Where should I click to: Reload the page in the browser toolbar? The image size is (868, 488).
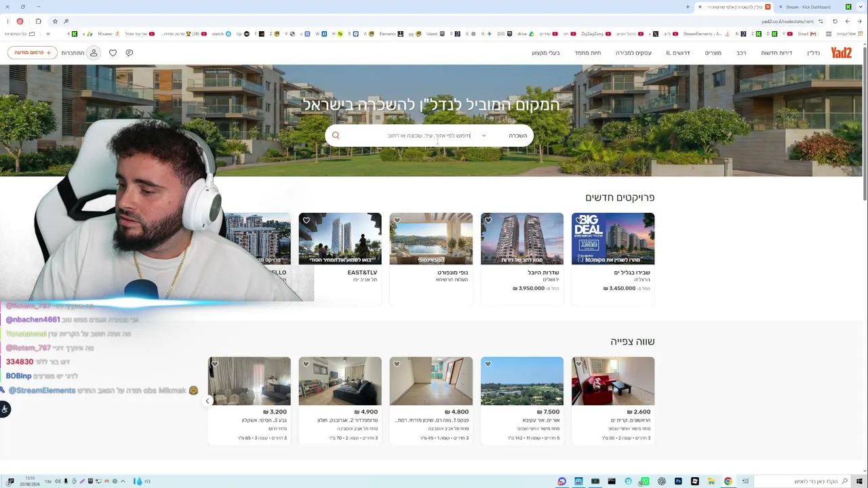coord(835,21)
